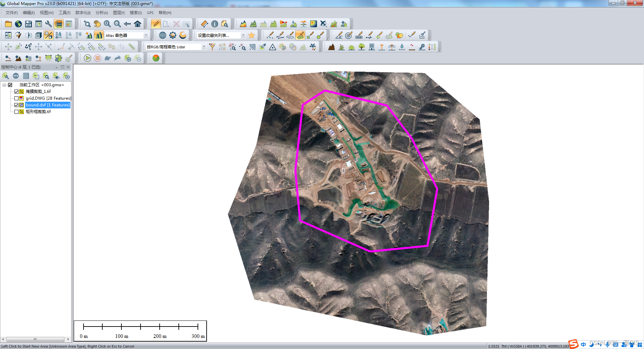Click the Sogou input method tray icon

pyautogui.click(x=574, y=344)
